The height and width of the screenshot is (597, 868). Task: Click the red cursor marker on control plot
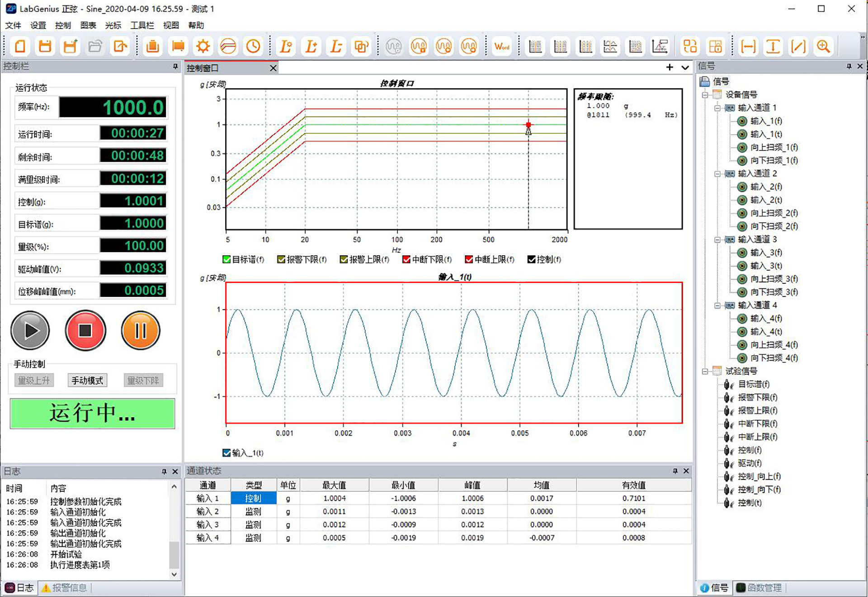tap(528, 125)
